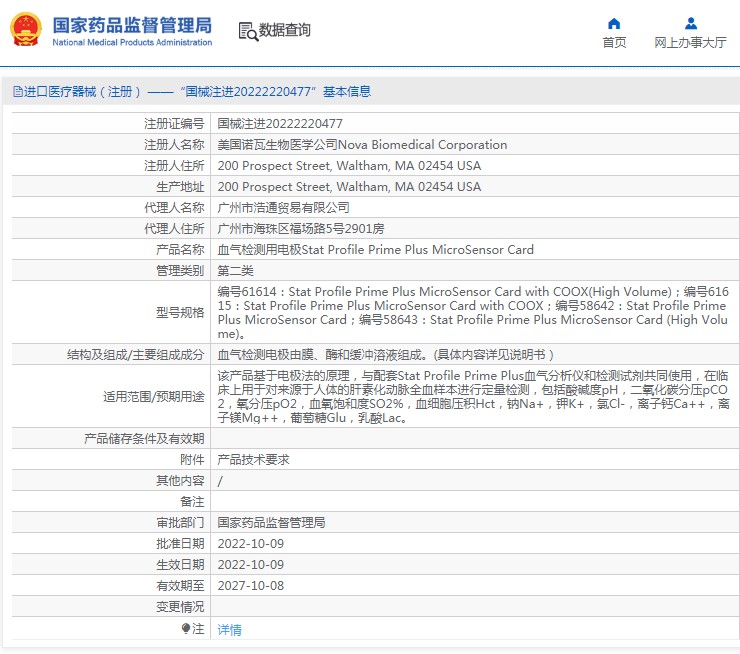Click expiry date 2027-10-08
The height and width of the screenshot is (654, 740).
pos(251,586)
